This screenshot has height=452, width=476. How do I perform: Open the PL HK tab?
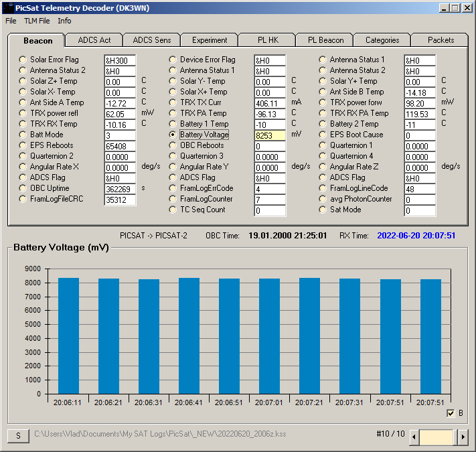pos(268,40)
